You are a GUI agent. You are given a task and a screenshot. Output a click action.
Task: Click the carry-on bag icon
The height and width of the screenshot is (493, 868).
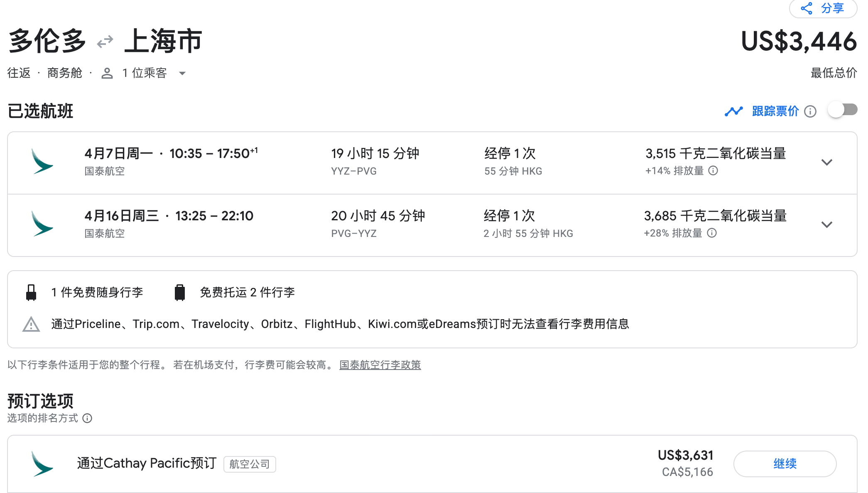(31, 293)
